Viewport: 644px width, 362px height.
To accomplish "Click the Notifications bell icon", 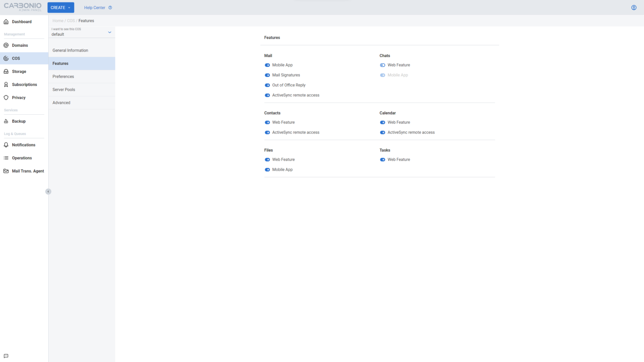I will (x=6, y=145).
